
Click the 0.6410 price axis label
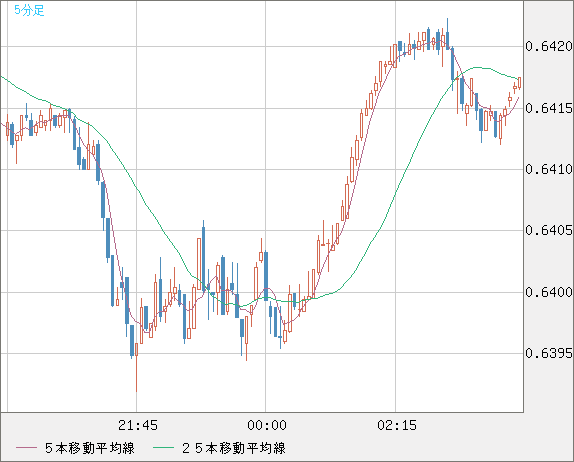click(549, 169)
